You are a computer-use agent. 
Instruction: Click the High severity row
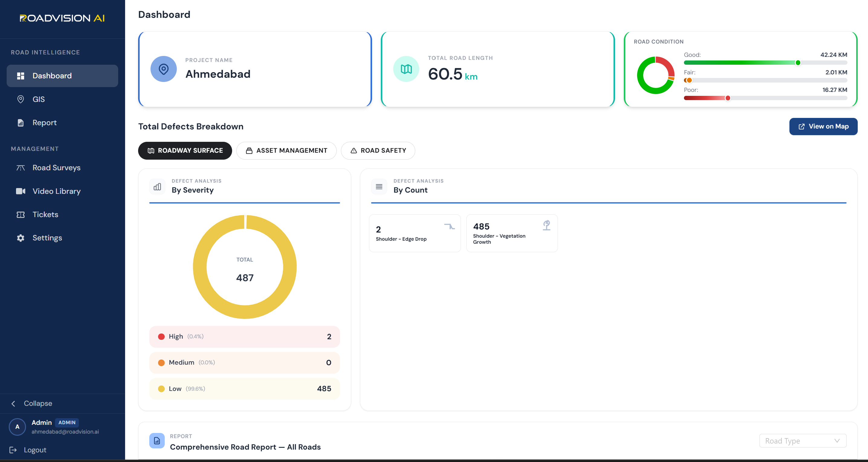[x=245, y=337]
